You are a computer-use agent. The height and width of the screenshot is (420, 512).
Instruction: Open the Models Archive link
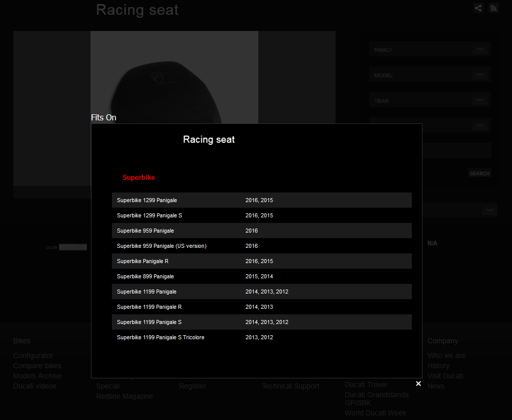37,376
